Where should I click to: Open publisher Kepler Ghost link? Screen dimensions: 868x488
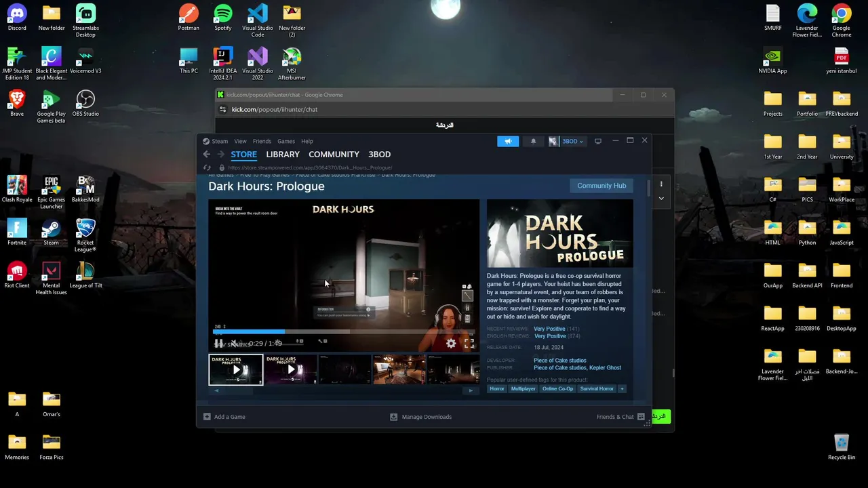605,368
